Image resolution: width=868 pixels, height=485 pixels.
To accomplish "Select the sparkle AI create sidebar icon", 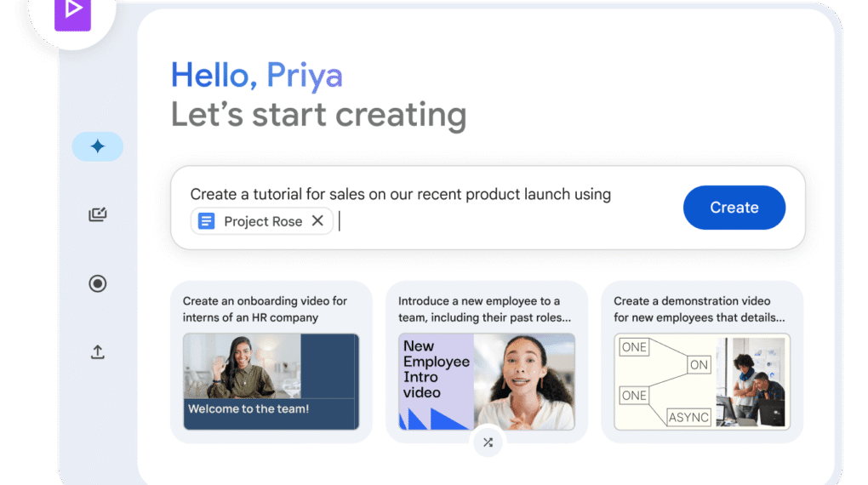I will click(97, 146).
